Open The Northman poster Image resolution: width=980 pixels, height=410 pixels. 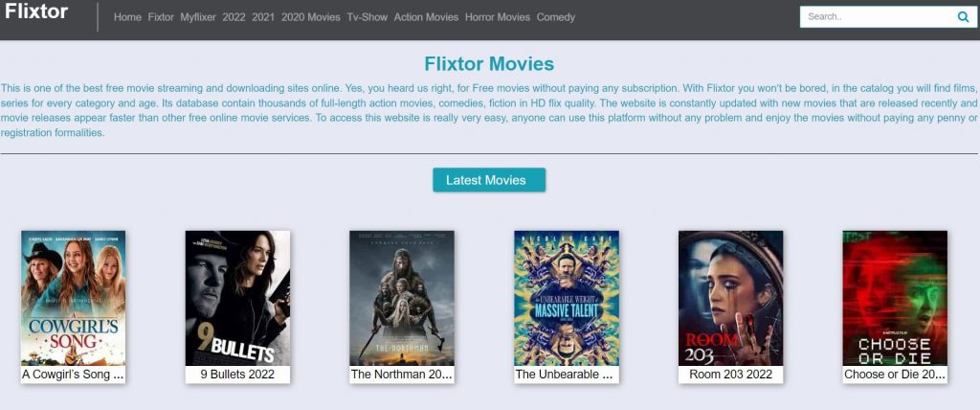click(x=402, y=298)
